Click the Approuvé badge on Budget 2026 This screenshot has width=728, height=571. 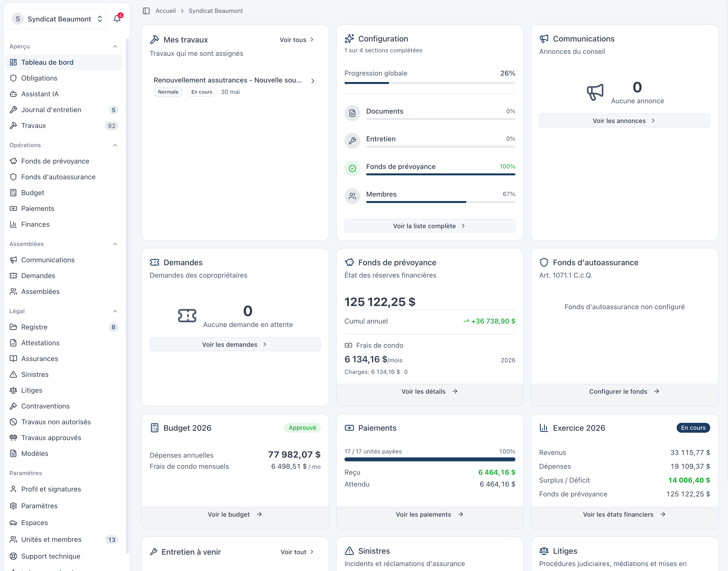click(303, 428)
